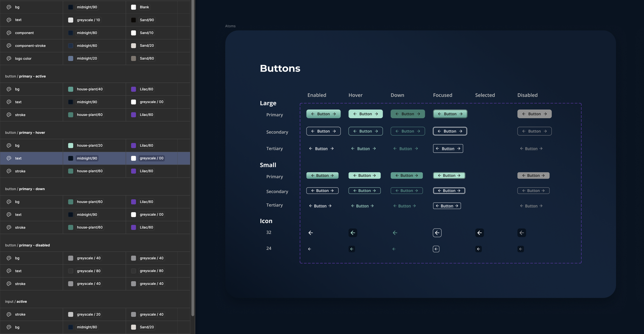The image size is (644, 334).
Task: Click the Down state 32 arrow icon
Action: pos(395,233)
